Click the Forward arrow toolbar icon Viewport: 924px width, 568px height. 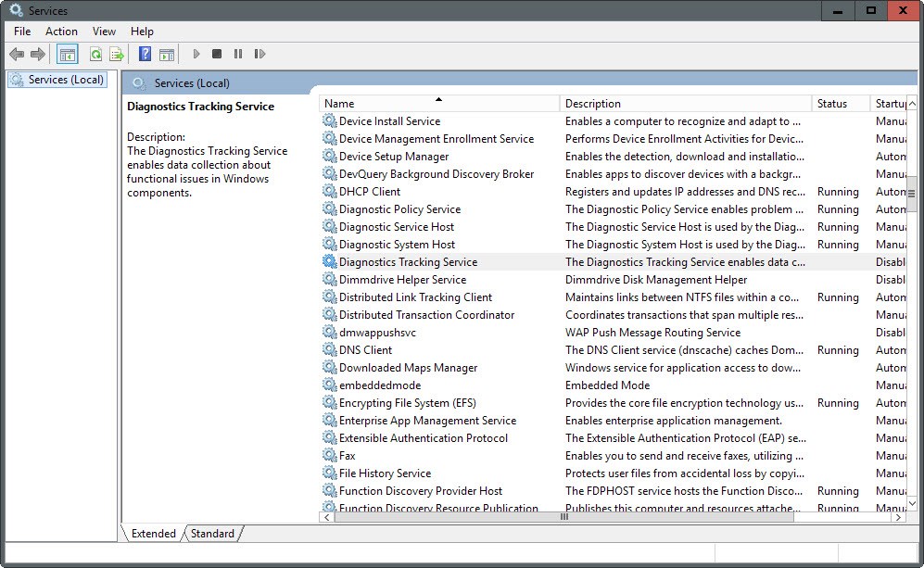pos(38,55)
